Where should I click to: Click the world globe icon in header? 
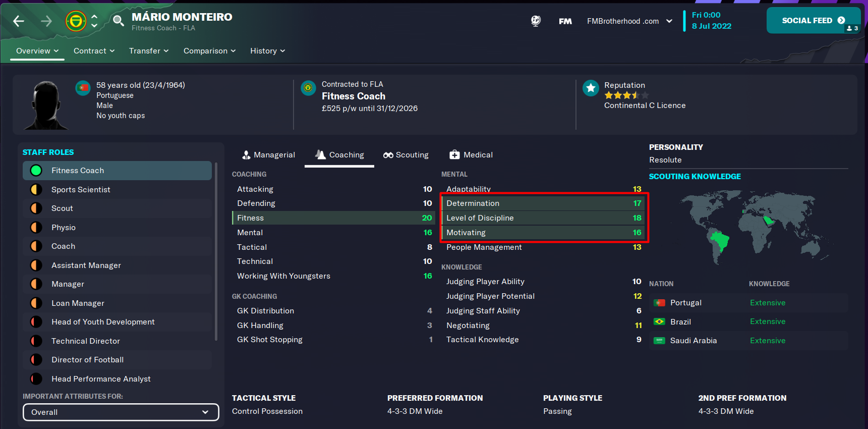tap(536, 21)
